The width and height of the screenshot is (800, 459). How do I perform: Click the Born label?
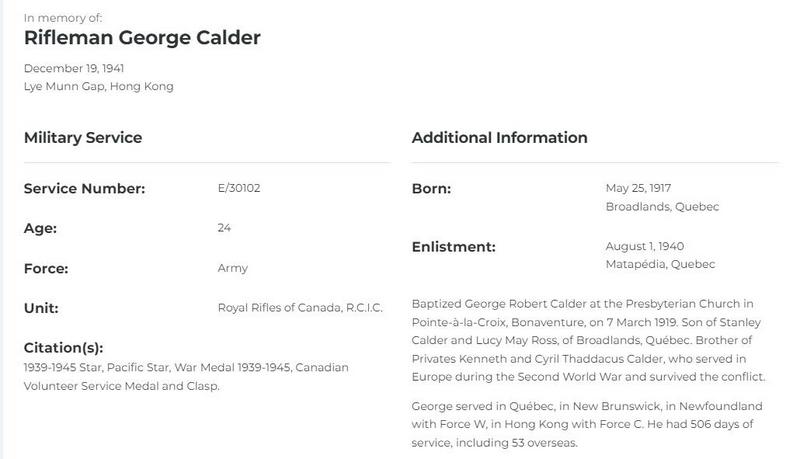click(x=432, y=188)
